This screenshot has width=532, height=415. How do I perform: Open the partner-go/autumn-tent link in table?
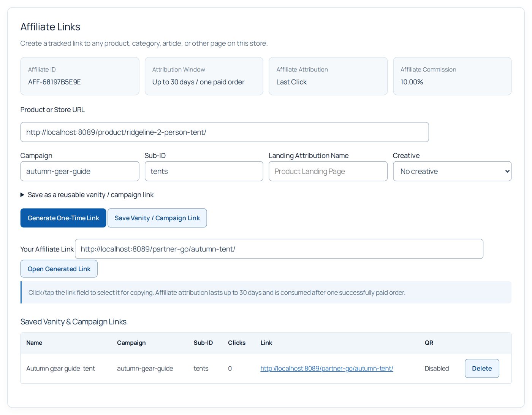click(x=327, y=368)
